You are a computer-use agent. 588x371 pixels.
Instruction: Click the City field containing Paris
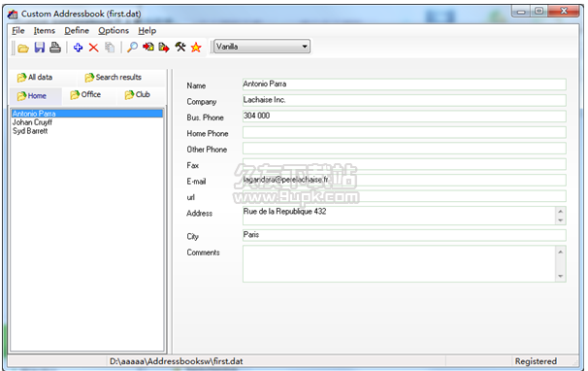(405, 235)
